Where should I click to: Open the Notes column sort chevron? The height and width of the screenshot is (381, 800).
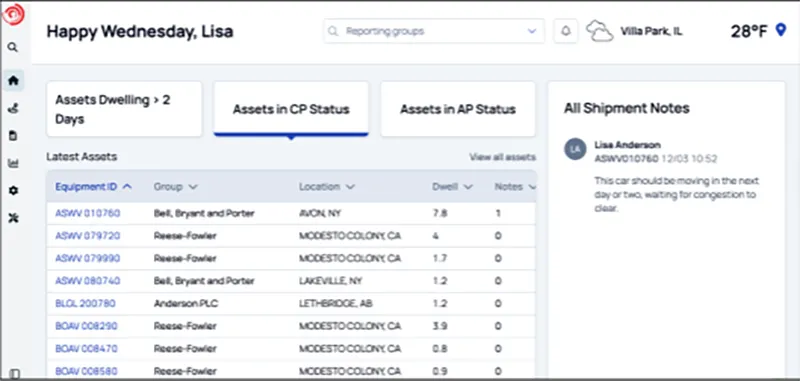(x=532, y=187)
